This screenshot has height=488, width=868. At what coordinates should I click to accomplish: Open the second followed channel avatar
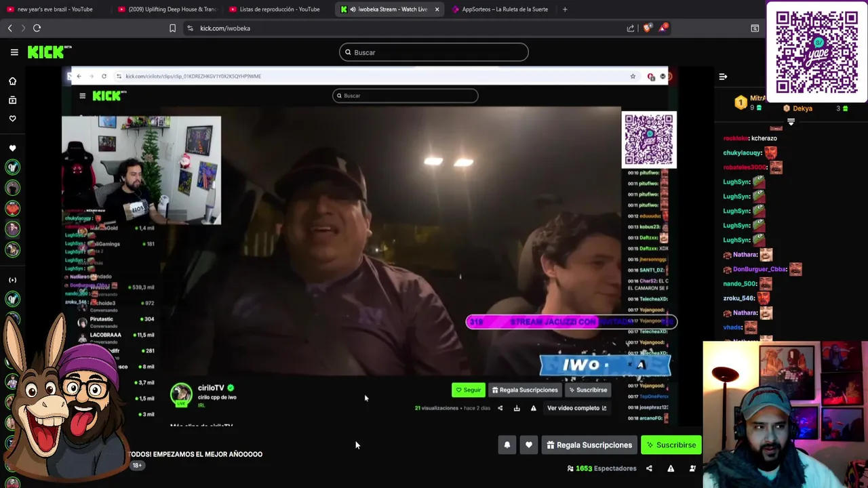pyautogui.click(x=12, y=188)
